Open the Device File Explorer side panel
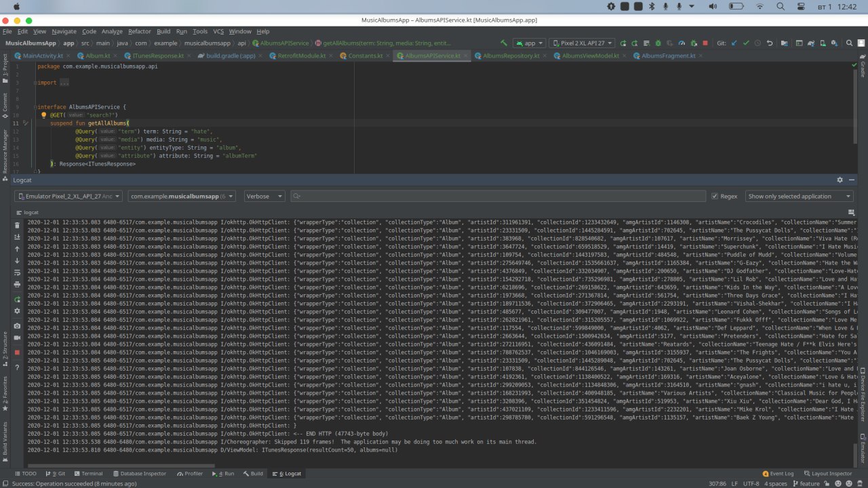The height and width of the screenshot is (488, 868). (863, 394)
